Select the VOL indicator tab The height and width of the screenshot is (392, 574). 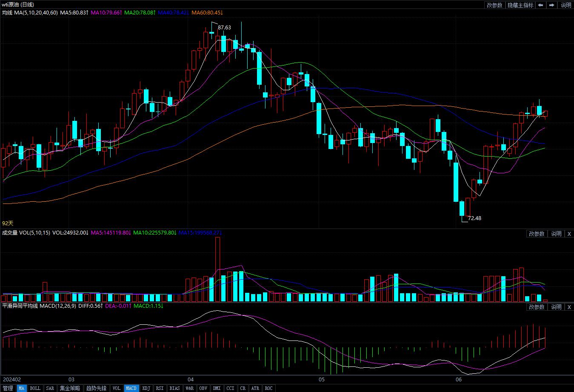[117, 388]
